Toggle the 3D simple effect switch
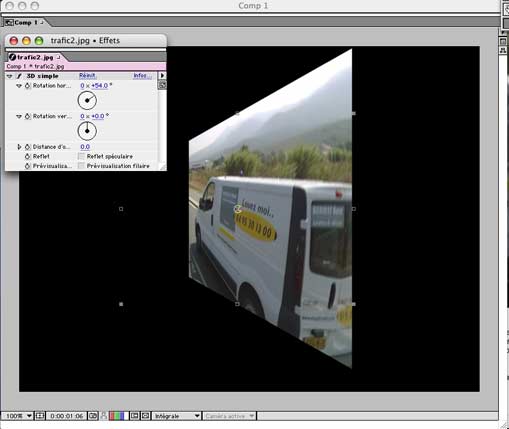Viewport: 509px width, 429px height. click(19, 76)
